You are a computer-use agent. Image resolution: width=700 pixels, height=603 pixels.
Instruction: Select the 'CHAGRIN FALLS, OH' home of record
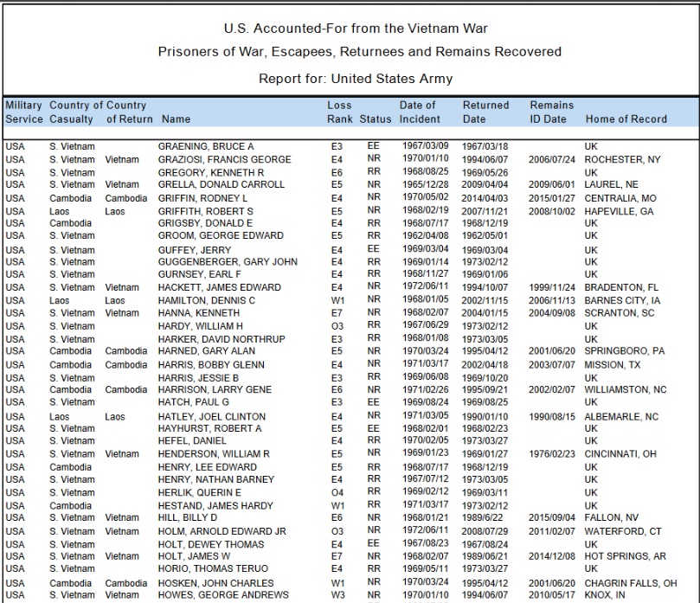631,583
